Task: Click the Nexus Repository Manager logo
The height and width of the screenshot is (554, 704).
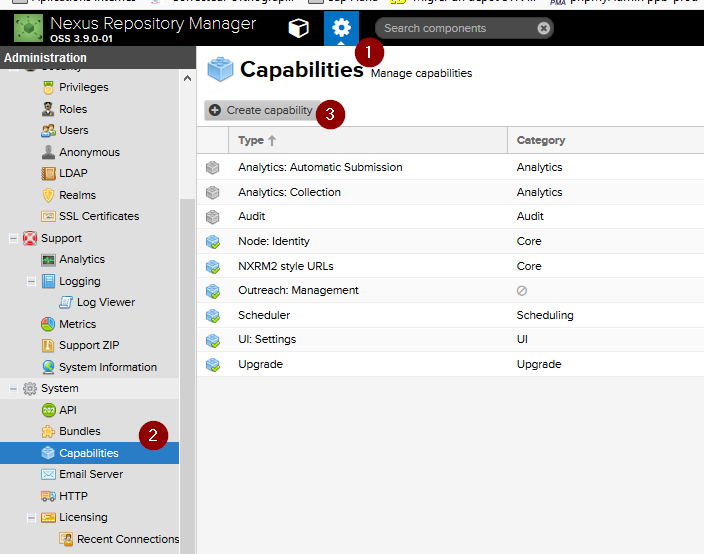Action: coord(29,28)
